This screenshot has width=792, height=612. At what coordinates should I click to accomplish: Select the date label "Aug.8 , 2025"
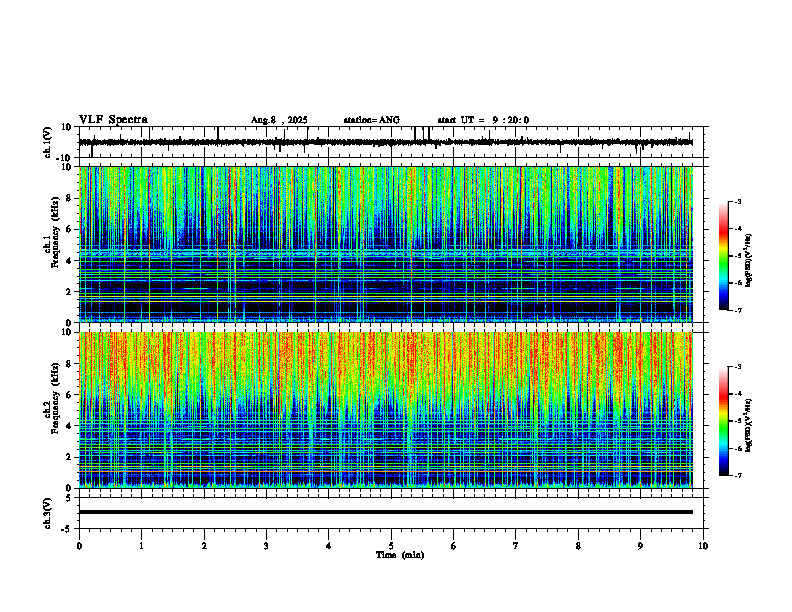[x=279, y=120]
